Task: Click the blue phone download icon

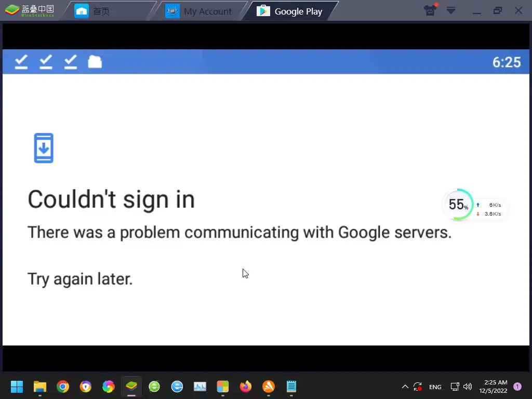Action: (44, 148)
